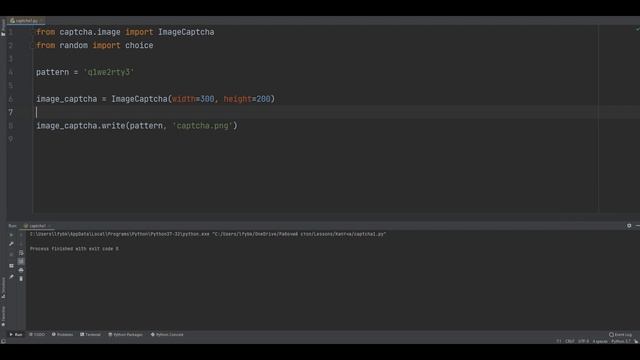640x360 pixels.
Task: Toggle scroll to end of console
Action: coord(21,261)
